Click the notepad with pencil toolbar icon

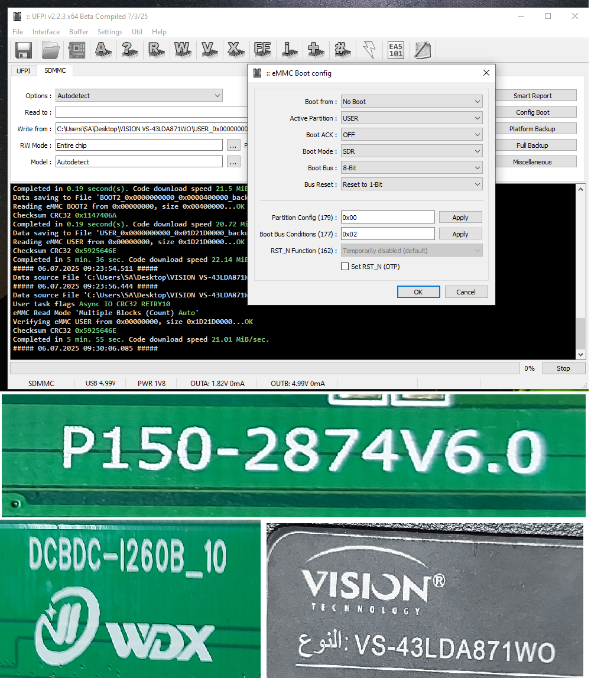pos(423,50)
